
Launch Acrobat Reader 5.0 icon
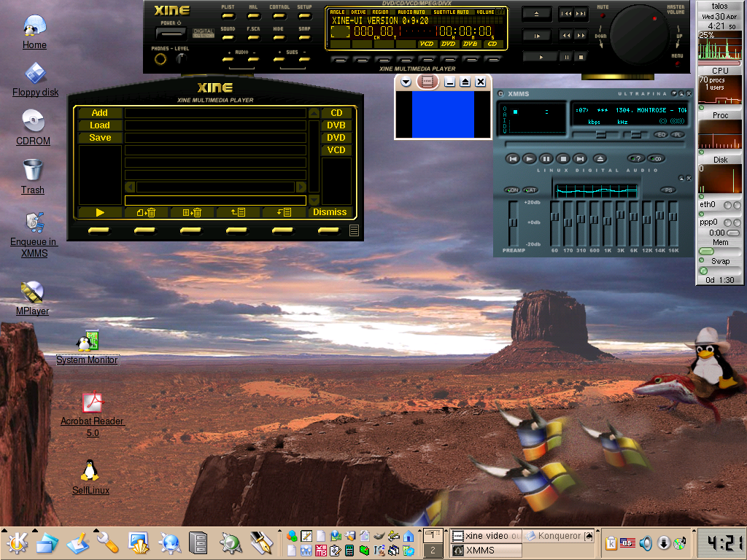tap(93, 414)
